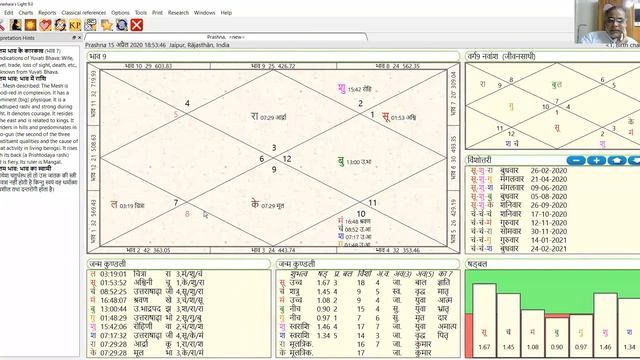Pin the Interpretation Hints panel

[74, 38]
